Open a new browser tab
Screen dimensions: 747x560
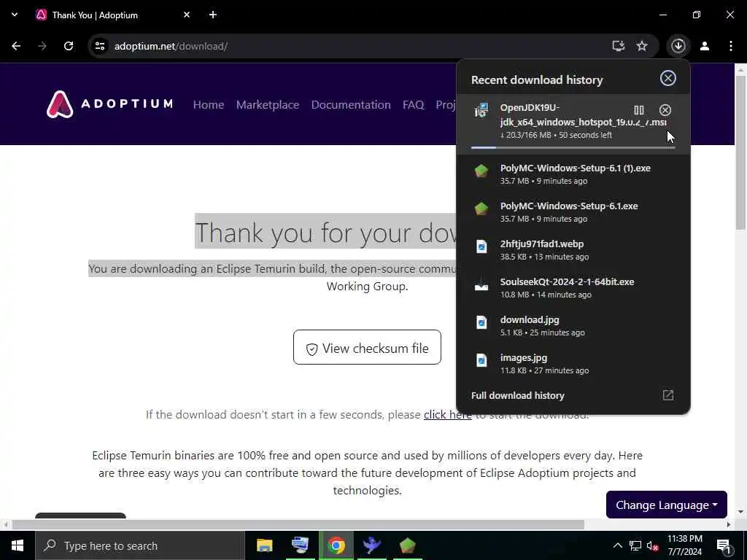point(213,15)
